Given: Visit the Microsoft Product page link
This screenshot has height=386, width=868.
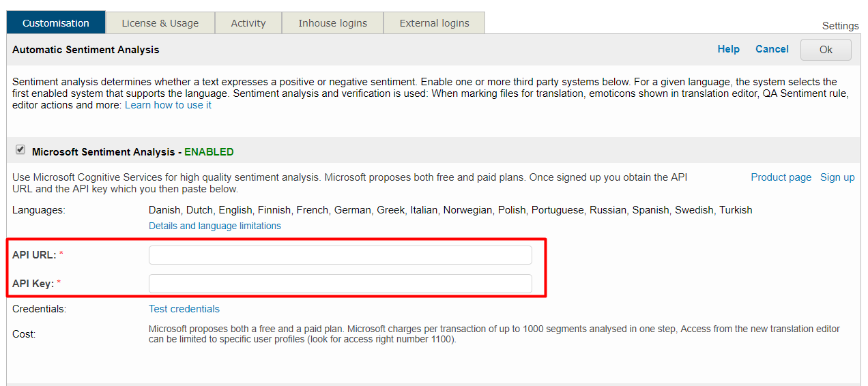Looking at the screenshot, I should tap(781, 177).
